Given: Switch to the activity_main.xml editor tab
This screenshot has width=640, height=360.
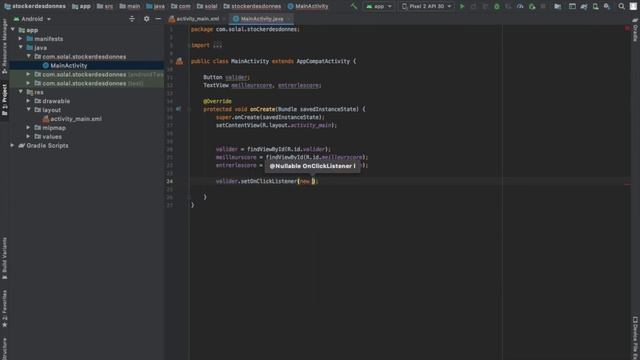Looking at the screenshot, I should pos(194,19).
